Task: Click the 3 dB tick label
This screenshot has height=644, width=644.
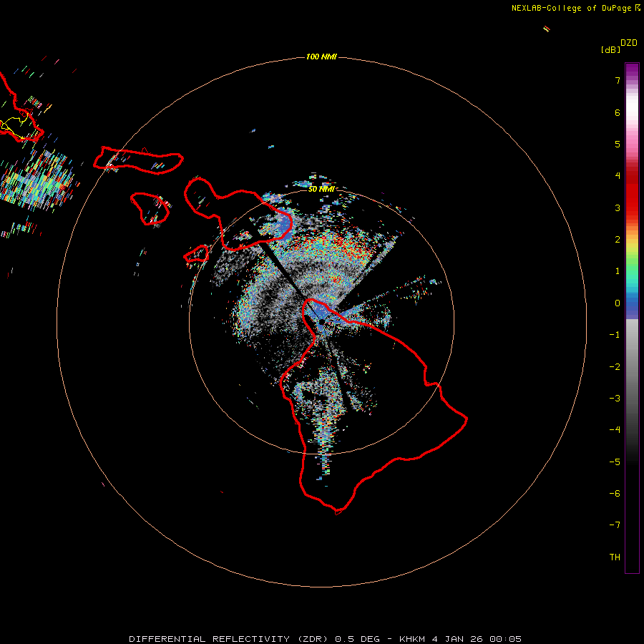Action: [x=618, y=208]
